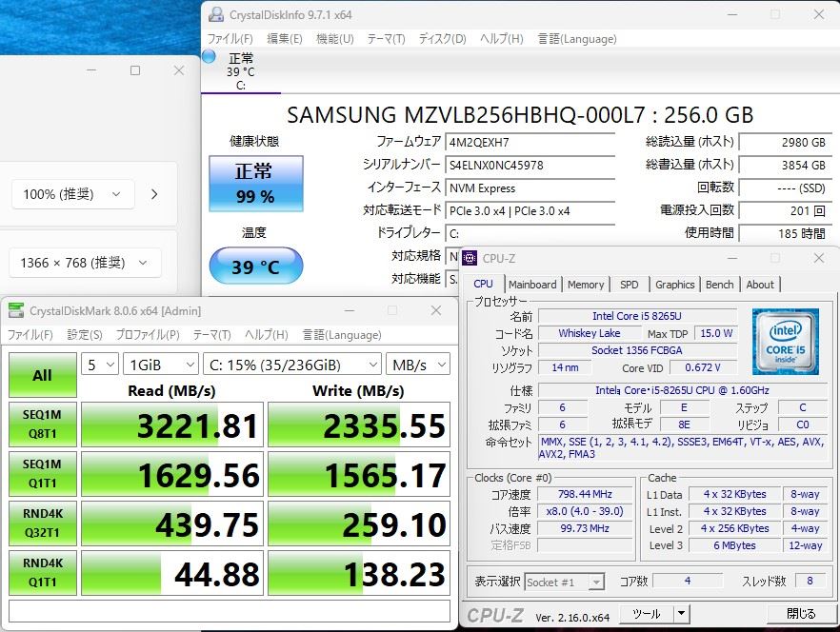Open the MB/s unit dropdown
Image resolution: width=840 pixels, height=632 pixels.
pyautogui.click(x=417, y=365)
